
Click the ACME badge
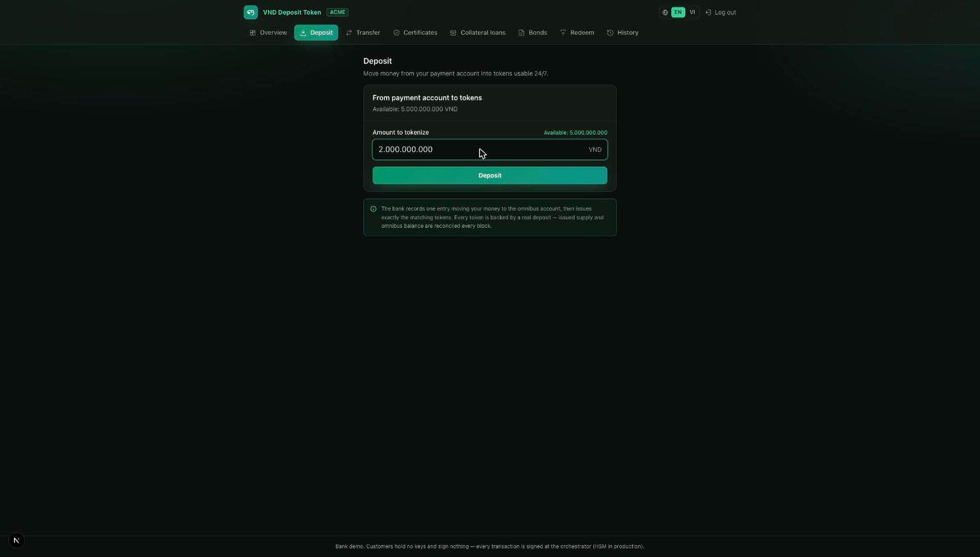point(337,12)
